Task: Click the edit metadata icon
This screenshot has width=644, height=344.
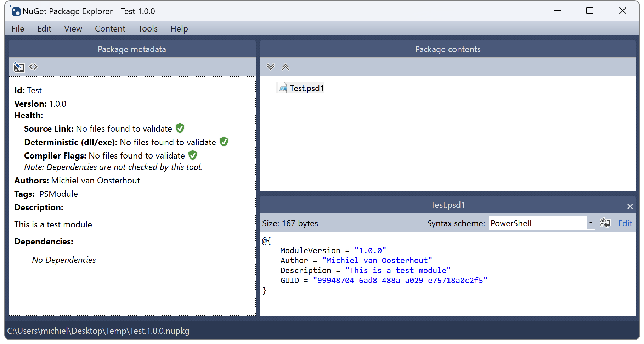Action: pyautogui.click(x=19, y=67)
